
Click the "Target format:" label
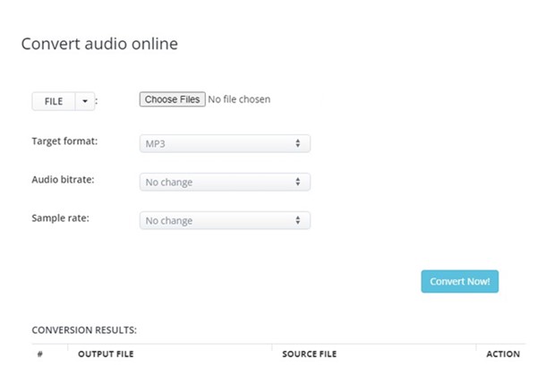(64, 141)
